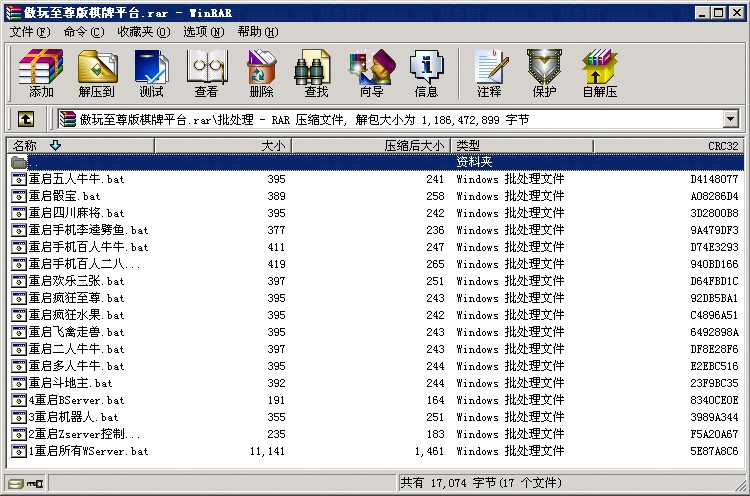Create archive with 自解压 (SFX) icon

click(599, 73)
